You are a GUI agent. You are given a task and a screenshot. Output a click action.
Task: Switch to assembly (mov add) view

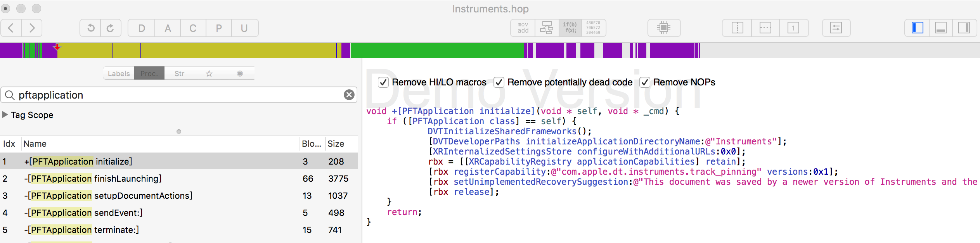[523, 28]
